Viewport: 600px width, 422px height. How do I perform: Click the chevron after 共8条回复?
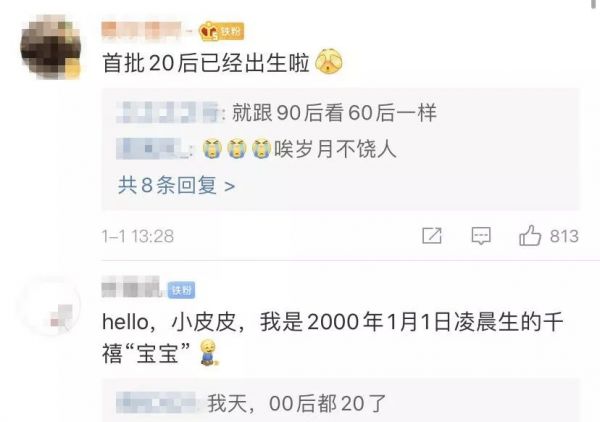click(229, 186)
